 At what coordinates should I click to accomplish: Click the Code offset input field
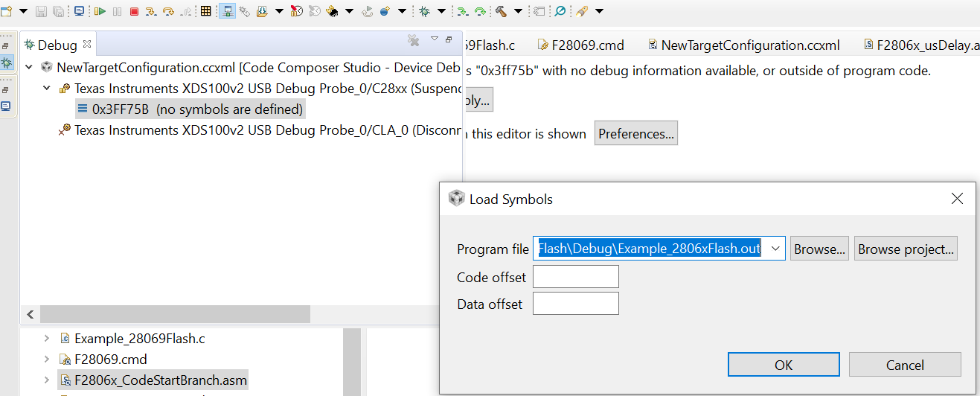click(x=575, y=277)
